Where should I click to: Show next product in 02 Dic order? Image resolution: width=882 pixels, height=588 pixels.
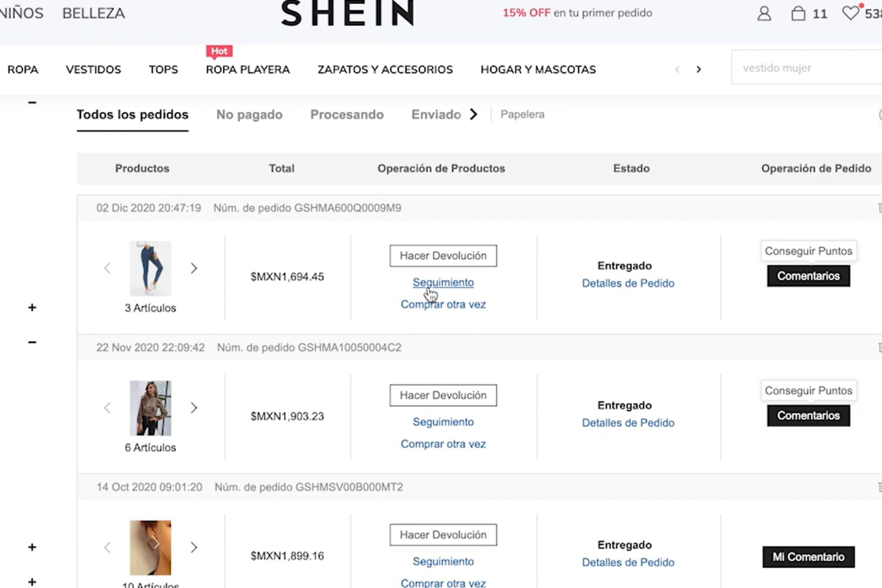(194, 268)
